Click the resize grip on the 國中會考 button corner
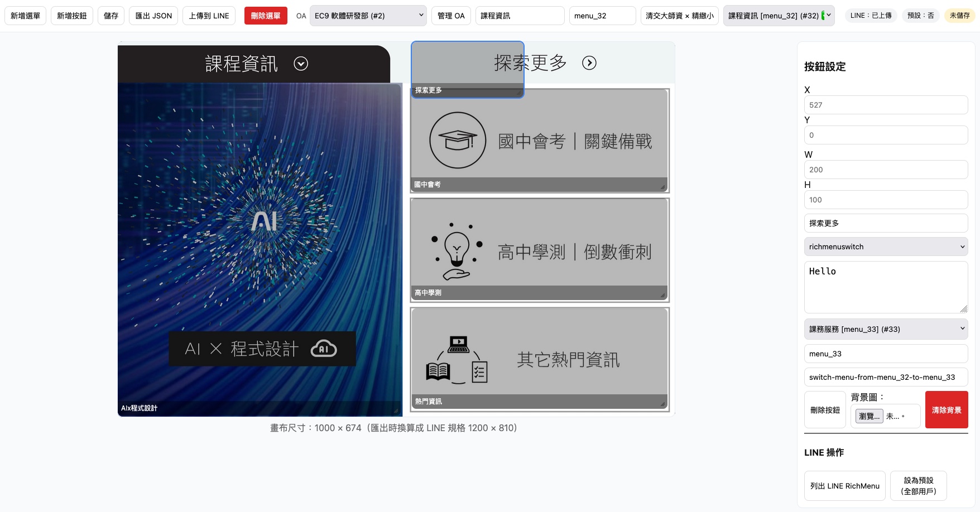The height and width of the screenshot is (512, 980). point(663,185)
